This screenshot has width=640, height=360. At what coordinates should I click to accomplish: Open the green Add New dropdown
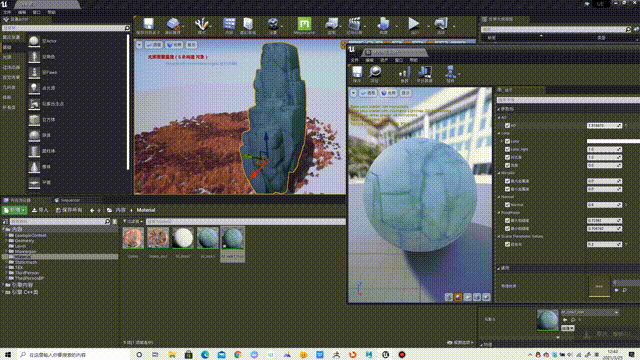coord(15,210)
